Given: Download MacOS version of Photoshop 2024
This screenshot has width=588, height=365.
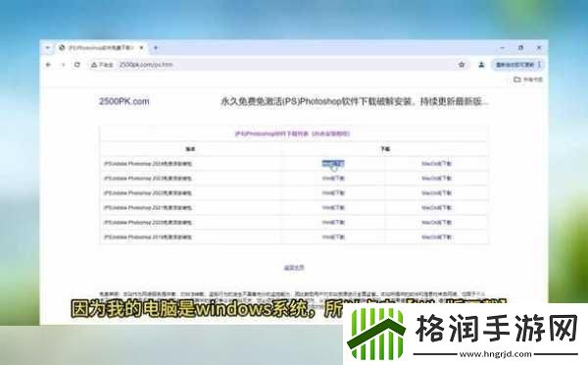Looking at the screenshot, I should tap(436, 163).
